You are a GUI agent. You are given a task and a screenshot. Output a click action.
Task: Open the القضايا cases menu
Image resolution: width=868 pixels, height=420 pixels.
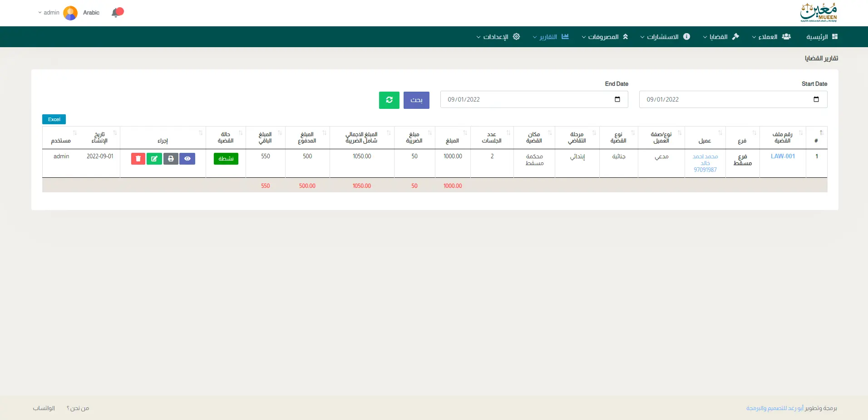pyautogui.click(x=720, y=37)
